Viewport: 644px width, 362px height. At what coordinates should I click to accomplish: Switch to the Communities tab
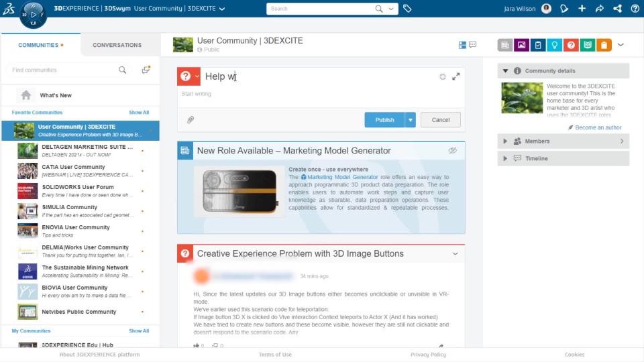[x=41, y=45]
